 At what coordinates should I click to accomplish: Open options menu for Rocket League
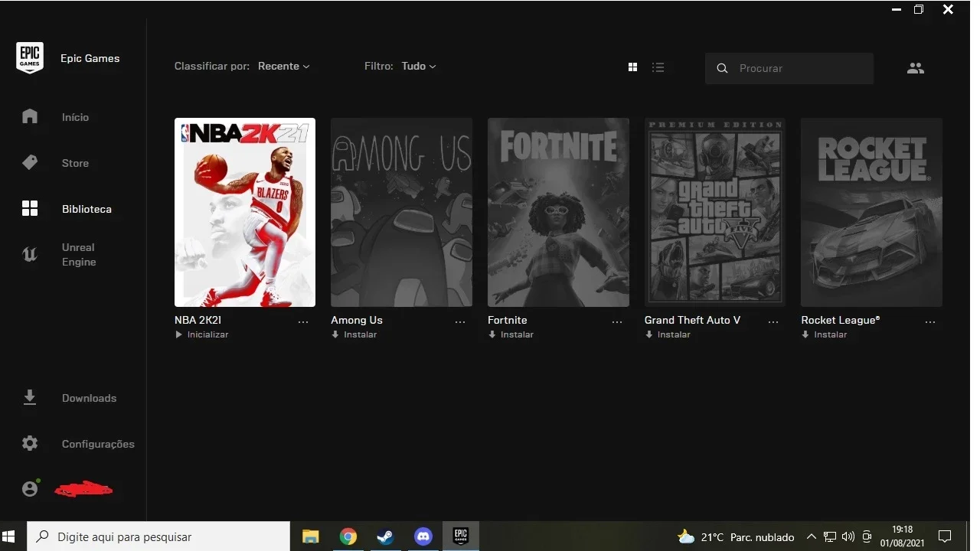[930, 322]
